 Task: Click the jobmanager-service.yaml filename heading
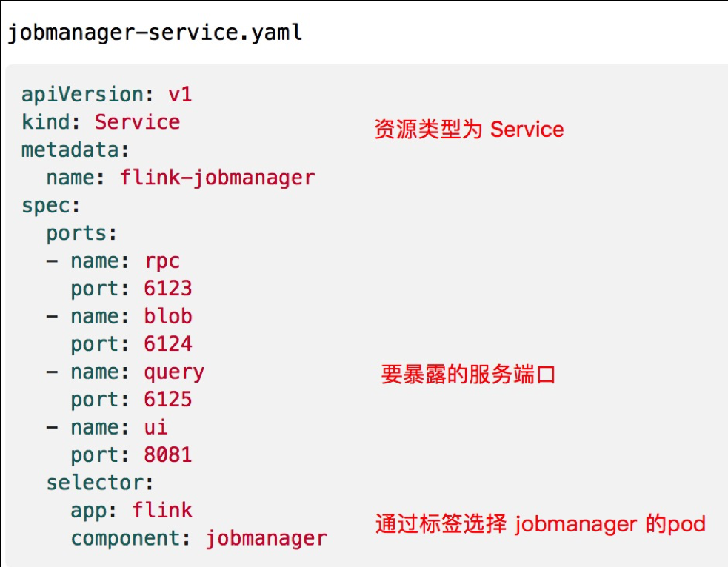click(155, 33)
